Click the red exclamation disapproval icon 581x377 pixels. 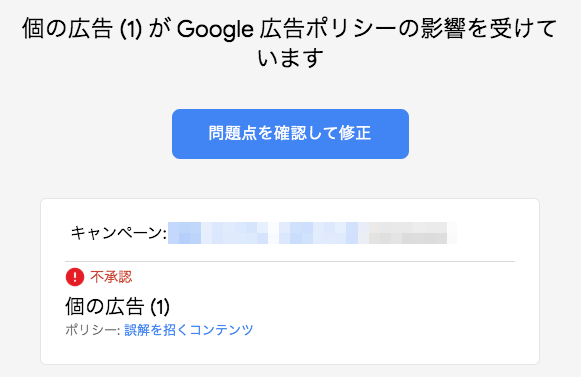click(x=74, y=277)
